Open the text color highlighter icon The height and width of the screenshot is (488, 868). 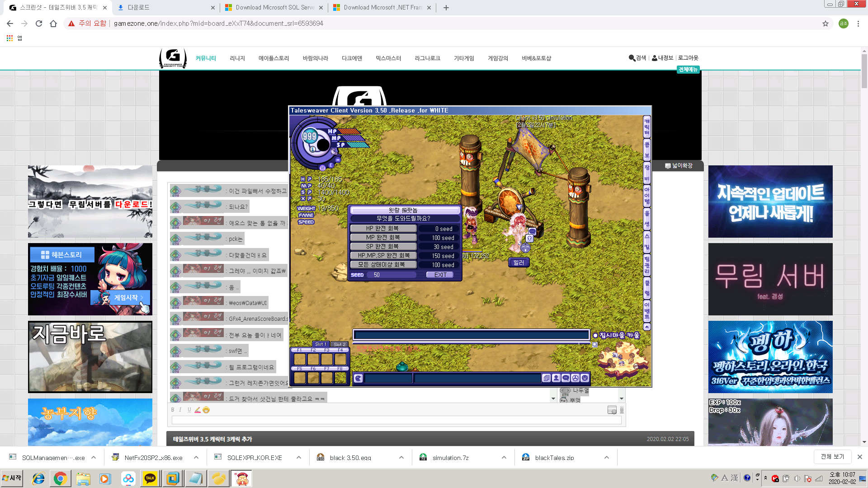tap(198, 410)
